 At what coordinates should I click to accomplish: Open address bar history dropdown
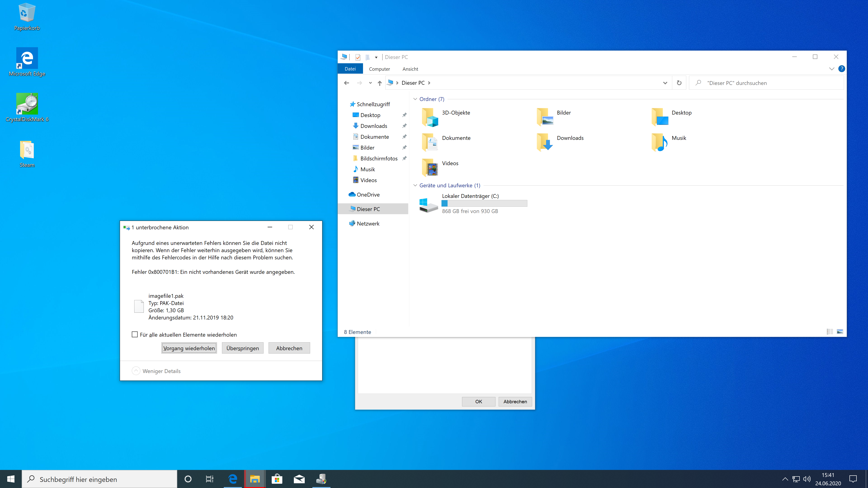(665, 83)
